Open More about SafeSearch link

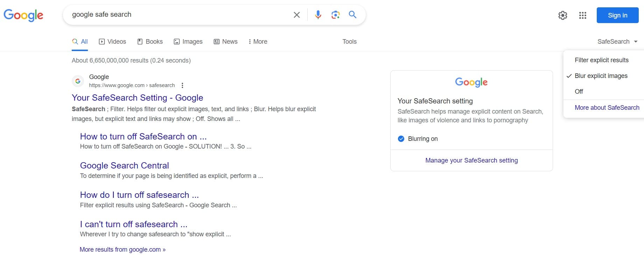(x=607, y=108)
